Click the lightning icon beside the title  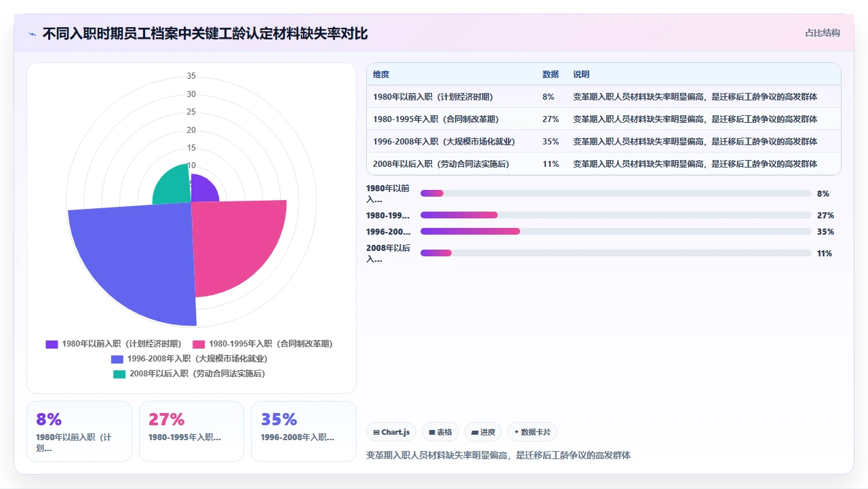pyautogui.click(x=33, y=34)
